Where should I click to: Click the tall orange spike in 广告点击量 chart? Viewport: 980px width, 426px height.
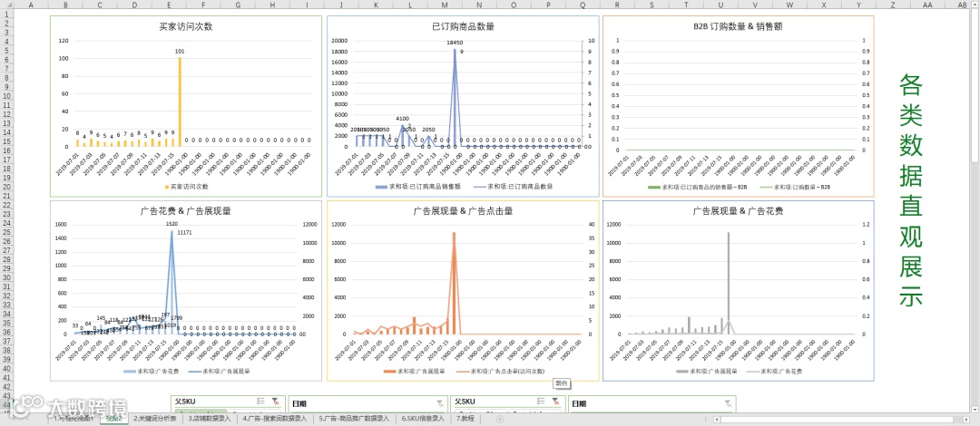[455, 281]
